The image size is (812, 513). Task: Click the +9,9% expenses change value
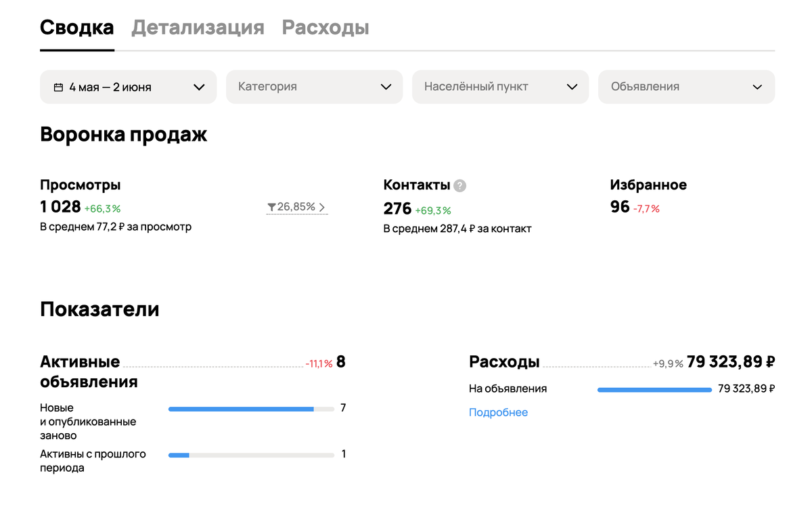click(x=668, y=363)
